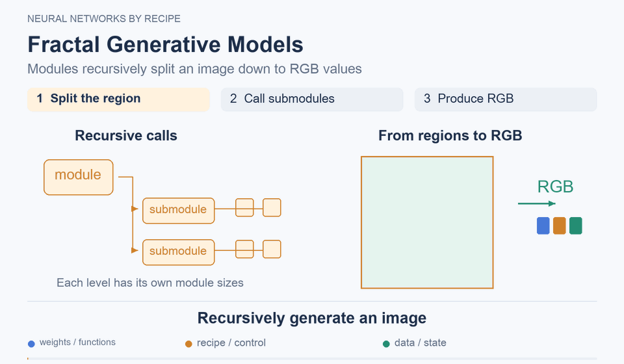
Task: Click the green arrow under the RGB label
Action: point(536,203)
